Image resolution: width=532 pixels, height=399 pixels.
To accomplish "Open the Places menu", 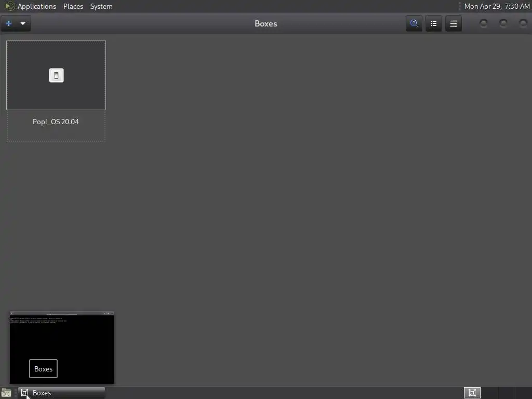I will click(x=73, y=6).
